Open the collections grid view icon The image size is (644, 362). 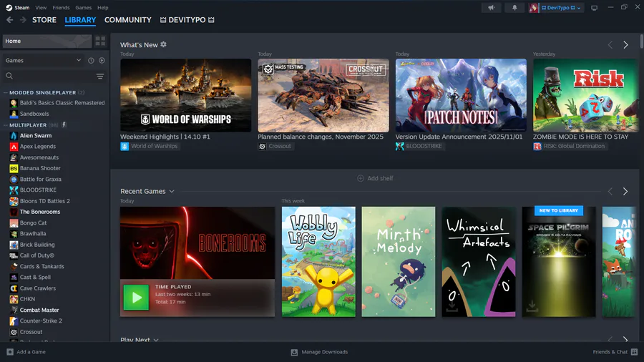pyautogui.click(x=100, y=41)
